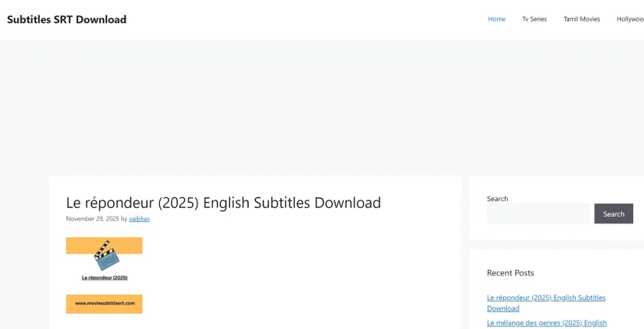
Task: Go to the Tv Series menu
Action: click(x=534, y=19)
